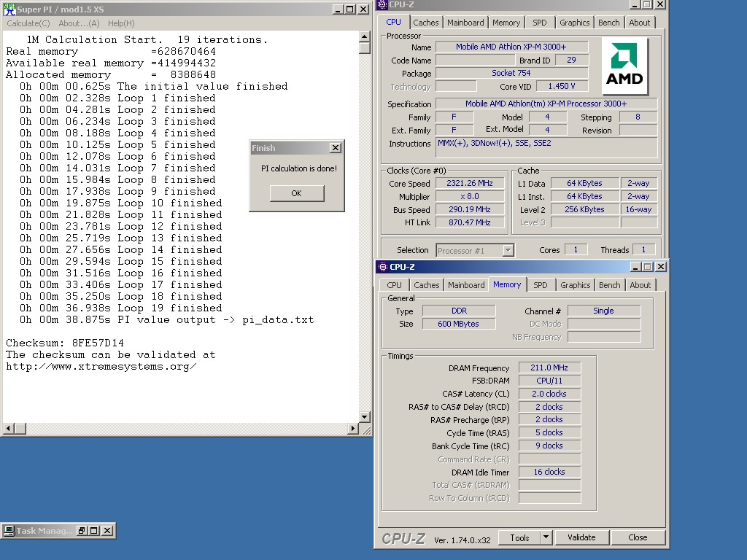Image resolution: width=747 pixels, height=560 pixels.
Task: Click the Super PI title bar icon
Action: pos(9,9)
